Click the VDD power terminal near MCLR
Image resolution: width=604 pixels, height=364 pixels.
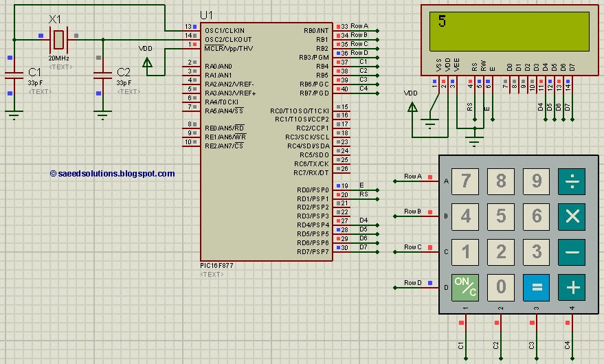click(147, 62)
